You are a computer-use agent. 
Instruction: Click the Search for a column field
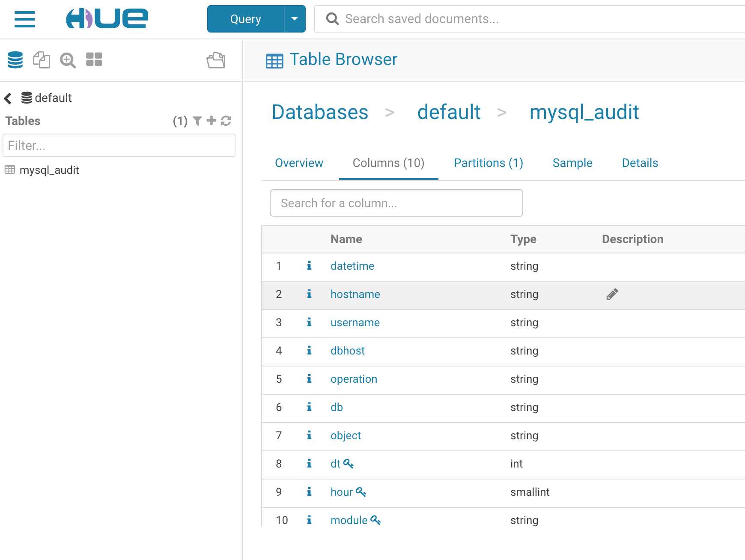pos(396,203)
